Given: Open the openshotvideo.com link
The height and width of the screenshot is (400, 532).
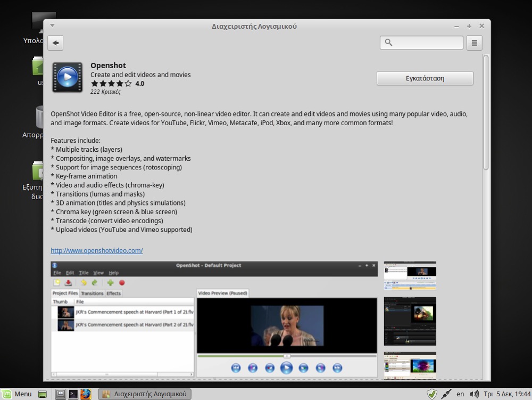Looking at the screenshot, I should 97,250.
